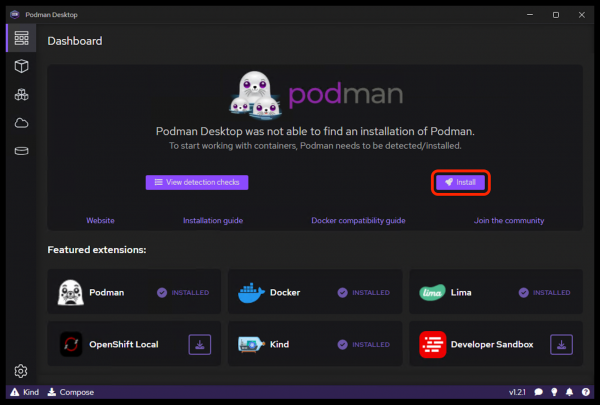Open the Settings gear icon

tap(21, 372)
